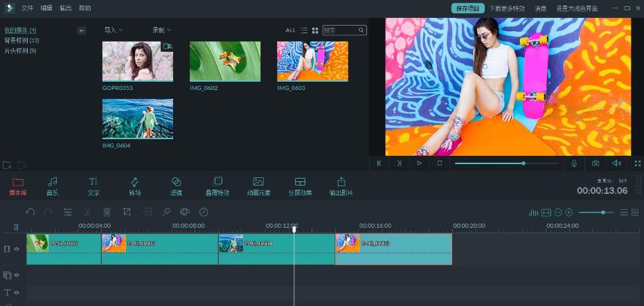Open the 滤镜 (Filters) panel
Screen dimensions: 644x306
coord(176,186)
